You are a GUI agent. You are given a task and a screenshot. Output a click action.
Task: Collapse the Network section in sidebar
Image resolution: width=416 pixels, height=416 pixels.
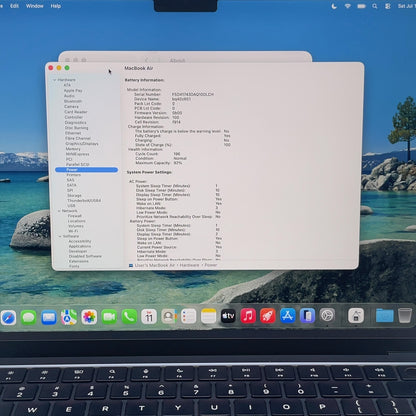coord(59,211)
